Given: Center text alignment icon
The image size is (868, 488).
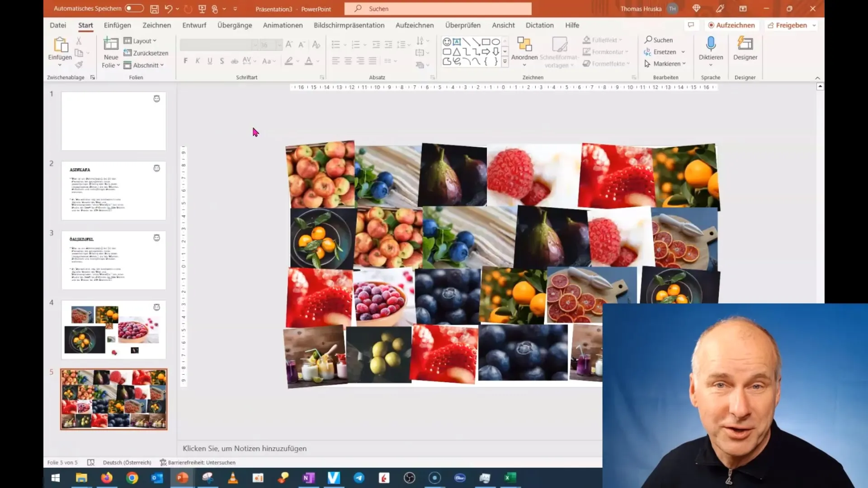Looking at the screenshot, I should point(348,61).
